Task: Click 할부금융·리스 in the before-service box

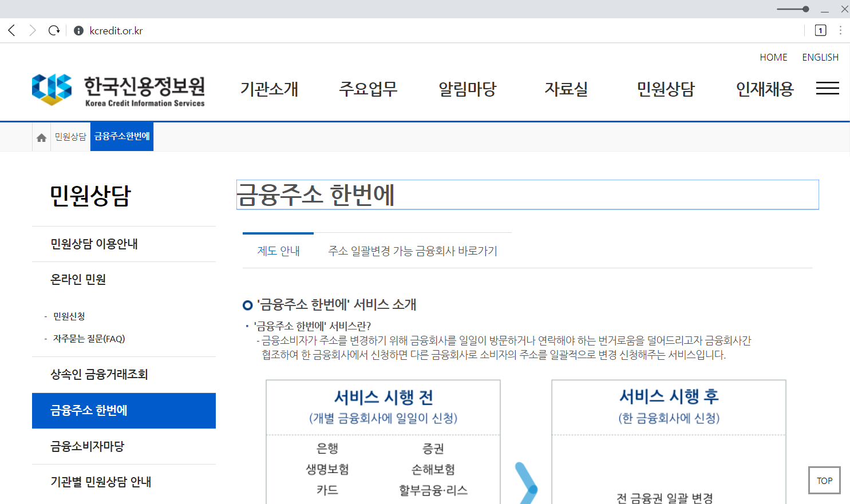Action: (x=433, y=490)
